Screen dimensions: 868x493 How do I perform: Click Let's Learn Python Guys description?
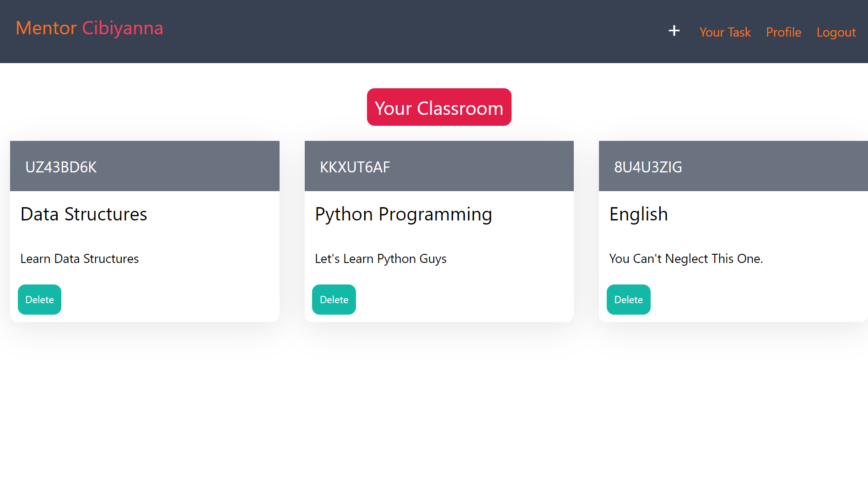pyautogui.click(x=381, y=259)
